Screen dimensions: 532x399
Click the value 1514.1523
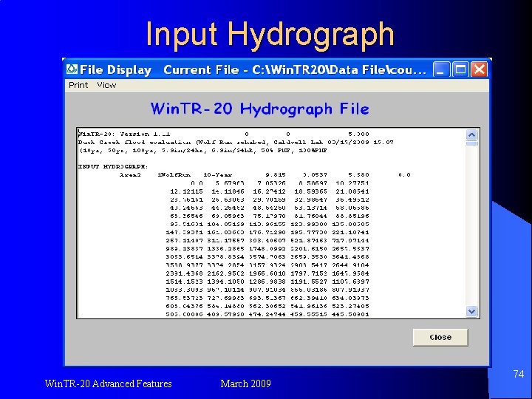tap(184, 282)
